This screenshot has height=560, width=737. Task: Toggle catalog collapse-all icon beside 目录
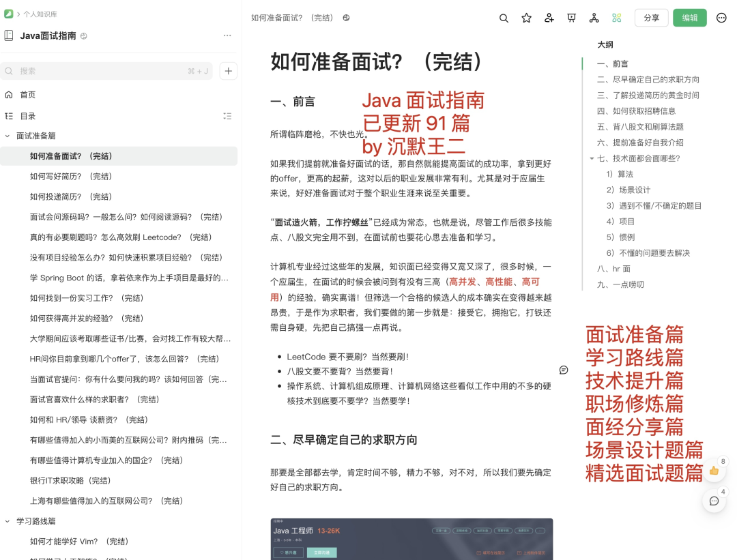pyautogui.click(x=227, y=116)
